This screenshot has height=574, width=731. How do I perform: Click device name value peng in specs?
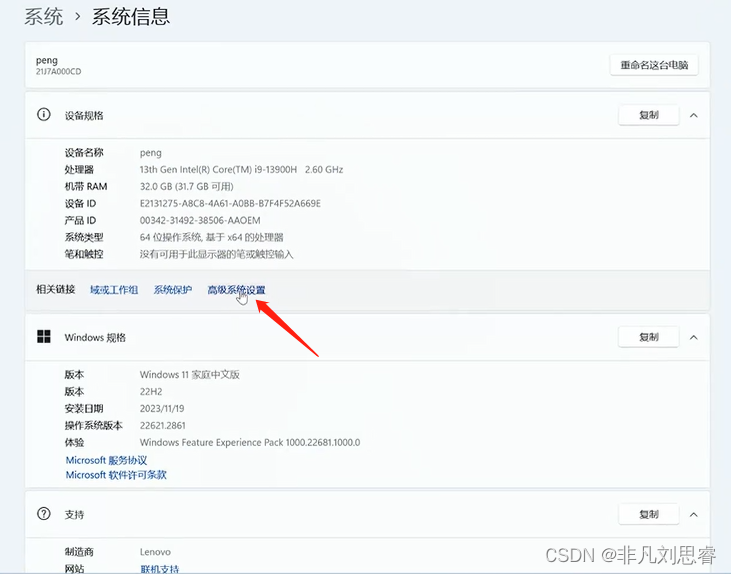pyautogui.click(x=151, y=153)
